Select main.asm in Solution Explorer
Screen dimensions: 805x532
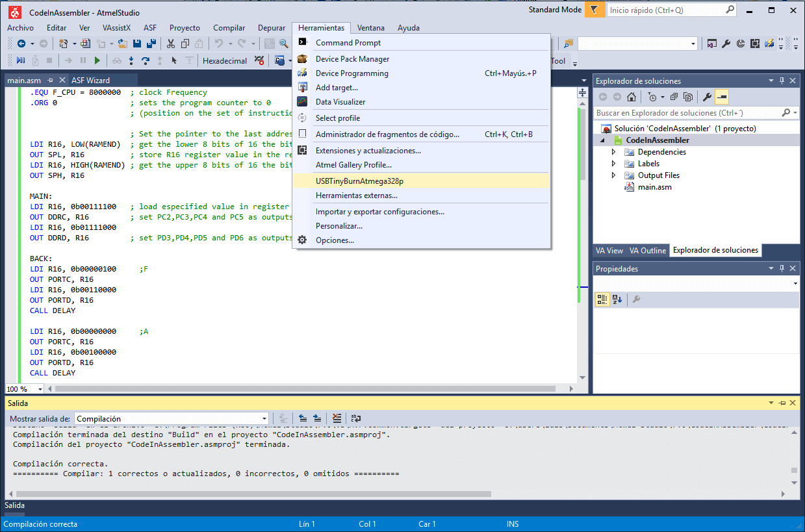[x=655, y=187]
